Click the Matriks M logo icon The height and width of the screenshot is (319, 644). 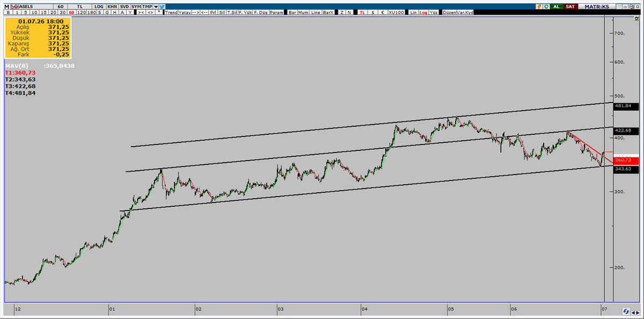tap(7, 6)
